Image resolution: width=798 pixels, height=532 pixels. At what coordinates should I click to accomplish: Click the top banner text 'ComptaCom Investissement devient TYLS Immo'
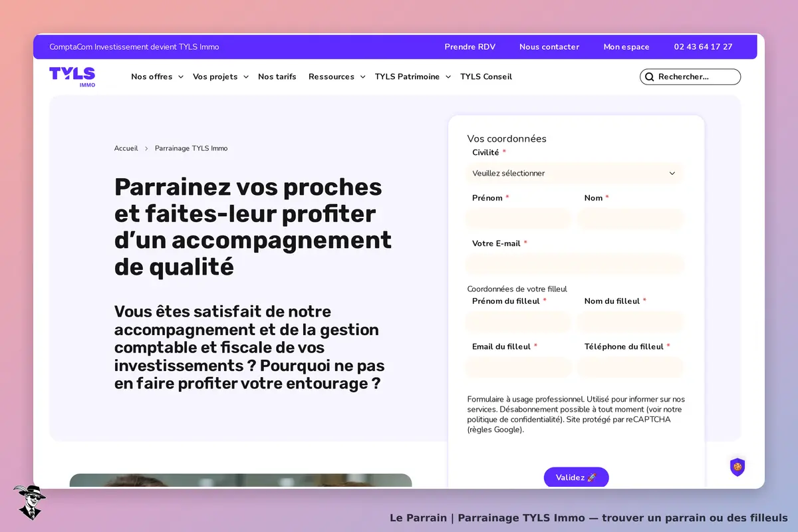[x=134, y=47]
